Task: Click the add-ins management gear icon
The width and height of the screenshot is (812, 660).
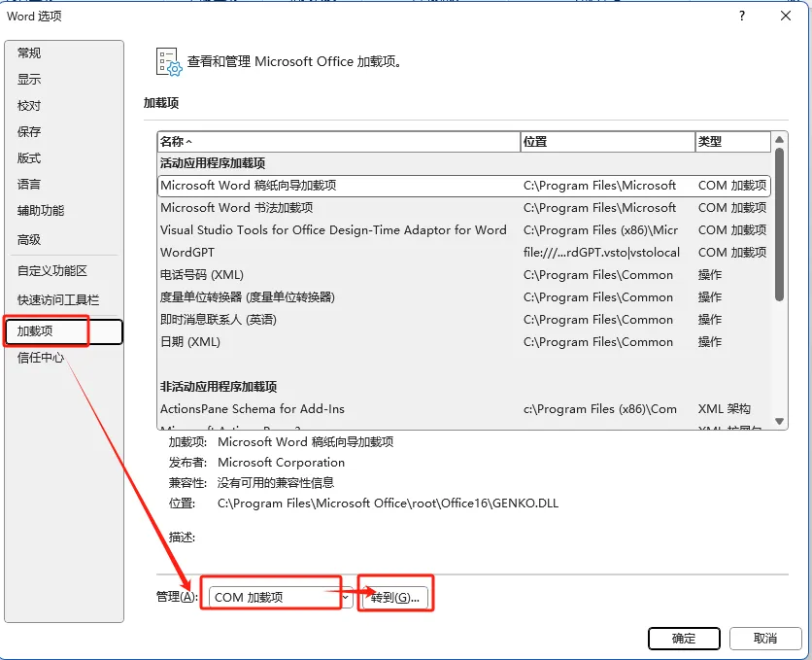Action: (x=169, y=62)
